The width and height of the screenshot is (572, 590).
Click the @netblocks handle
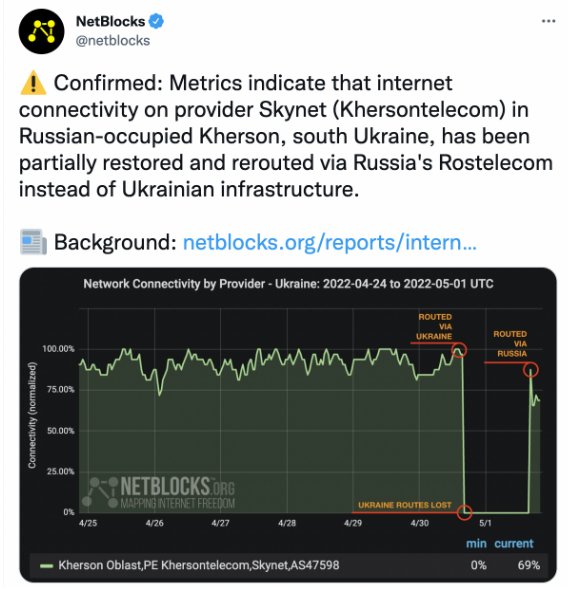[x=113, y=41]
